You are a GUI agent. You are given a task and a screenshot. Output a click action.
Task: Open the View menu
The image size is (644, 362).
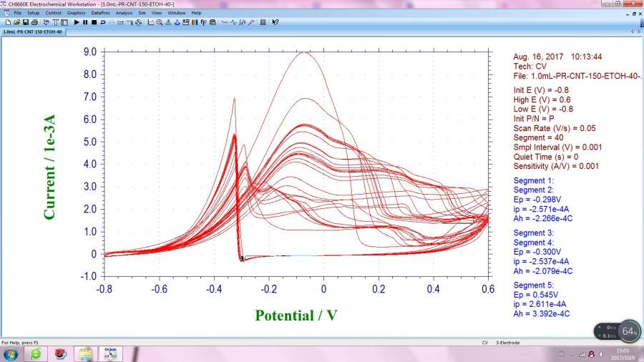(x=157, y=13)
